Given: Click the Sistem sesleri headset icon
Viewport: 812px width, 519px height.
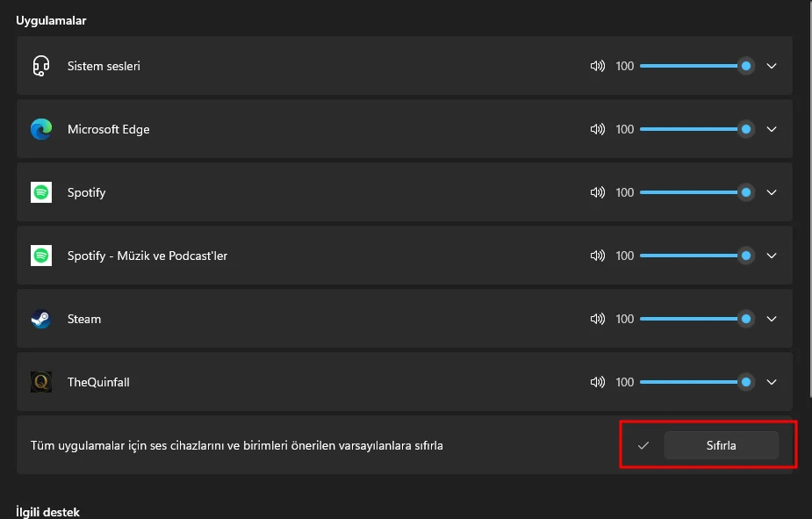Looking at the screenshot, I should coord(41,66).
